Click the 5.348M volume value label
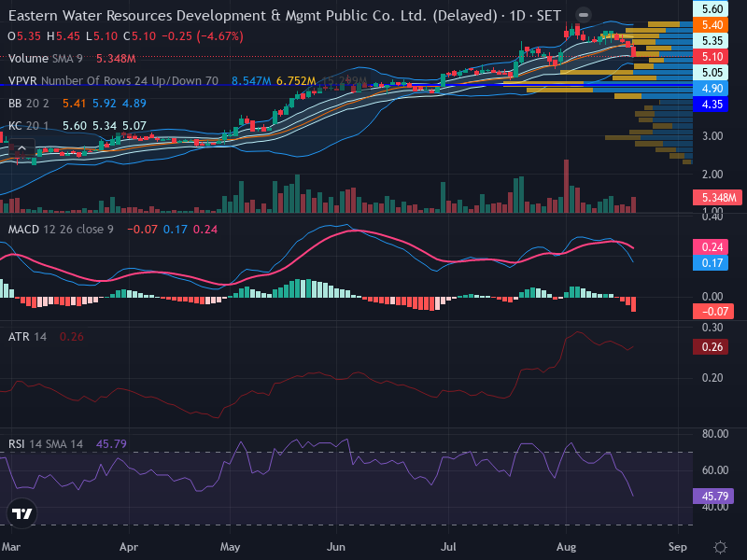 click(x=717, y=197)
